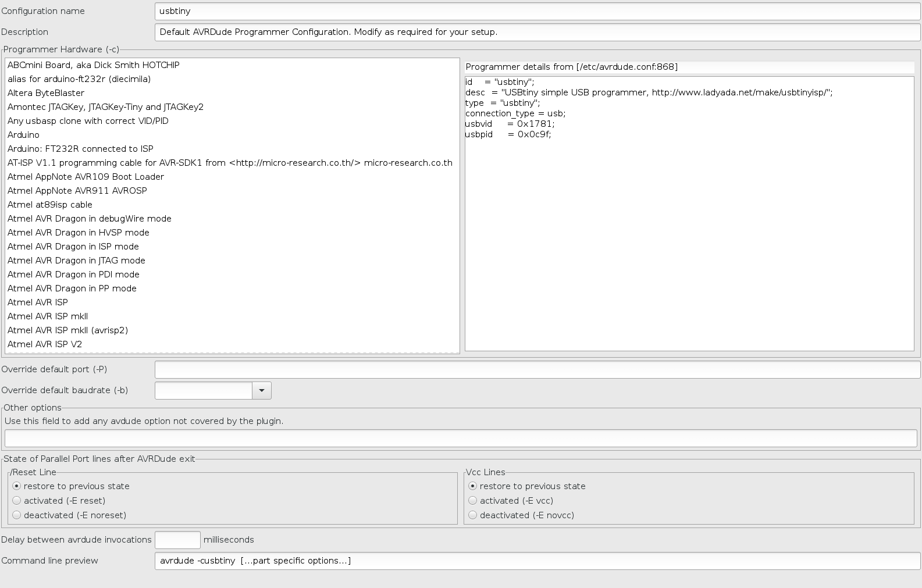Click the Description text field
Image resolution: width=922 pixels, height=588 pixels.
[x=537, y=32]
